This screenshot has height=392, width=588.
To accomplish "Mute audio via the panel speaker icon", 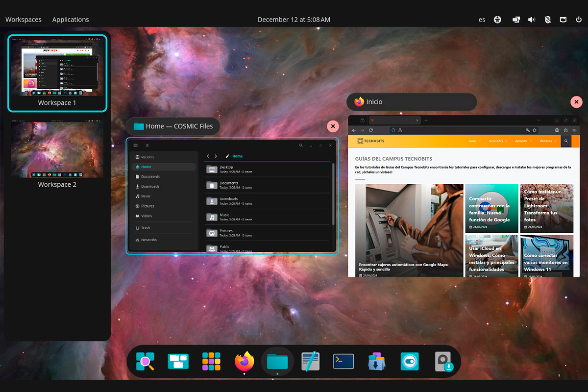I will pyautogui.click(x=532, y=20).
